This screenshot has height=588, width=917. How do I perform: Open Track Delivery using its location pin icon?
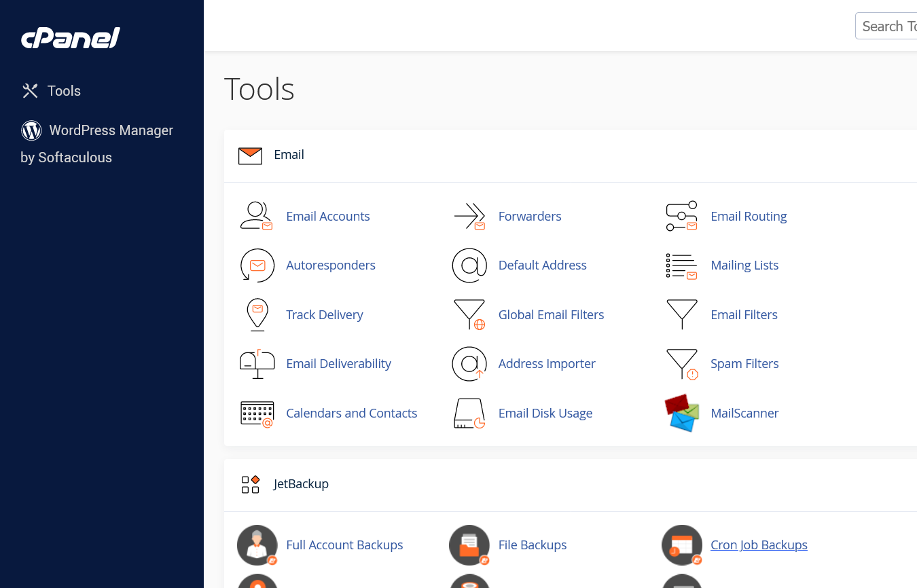point(257,314)
